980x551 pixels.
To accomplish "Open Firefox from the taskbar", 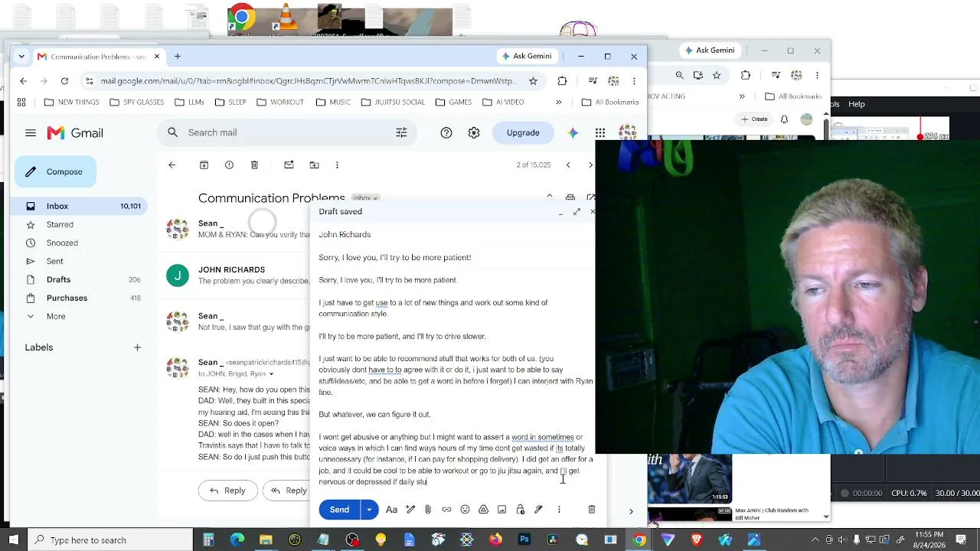I will tap(495, 540).
